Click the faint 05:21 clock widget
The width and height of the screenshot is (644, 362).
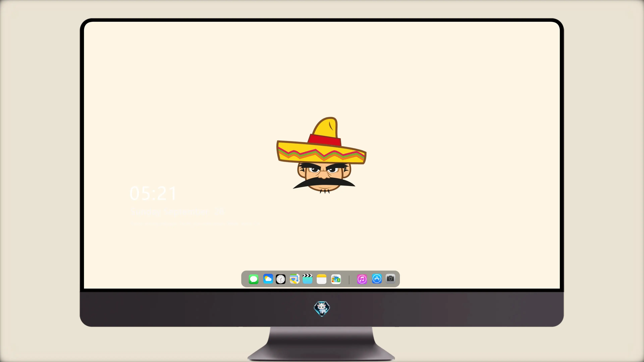pos(153,193)
